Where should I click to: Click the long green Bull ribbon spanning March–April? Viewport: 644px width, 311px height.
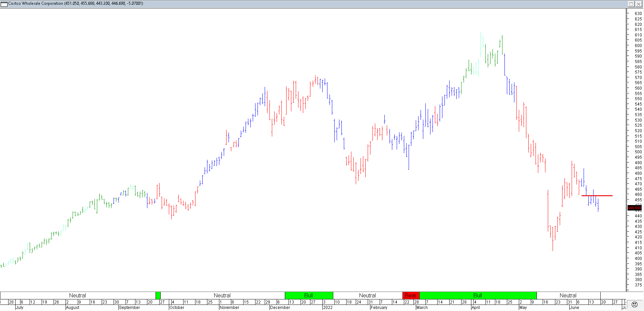478,295
